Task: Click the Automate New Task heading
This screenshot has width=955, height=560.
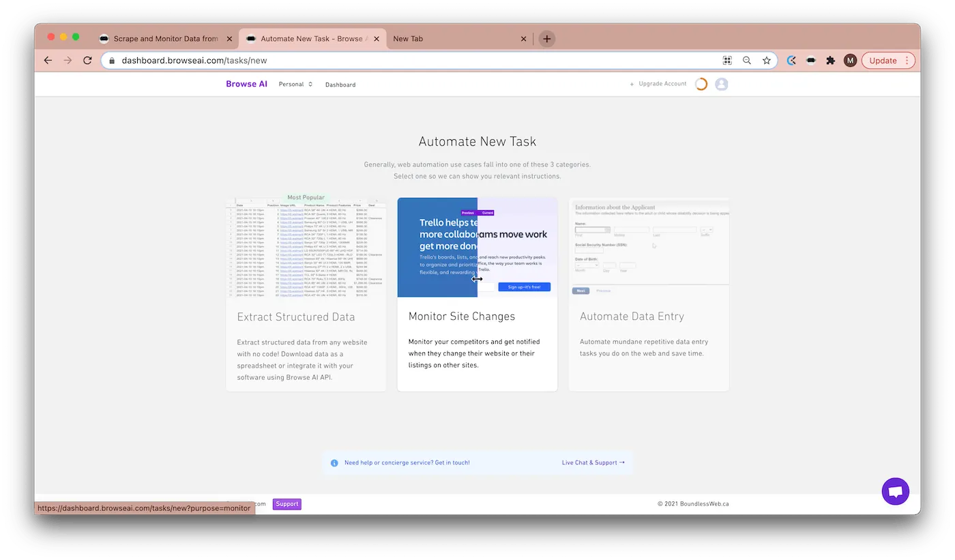Action: click(477, 142)
